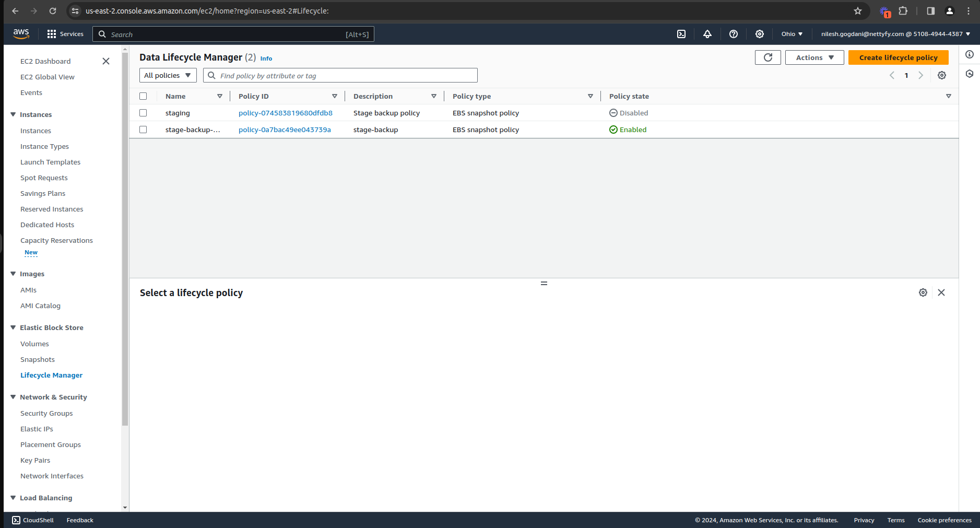The height and width of the screenshot is (528, 980).
Task: Open policy-074583819680dfdb8 link
Action: point(286,113)
